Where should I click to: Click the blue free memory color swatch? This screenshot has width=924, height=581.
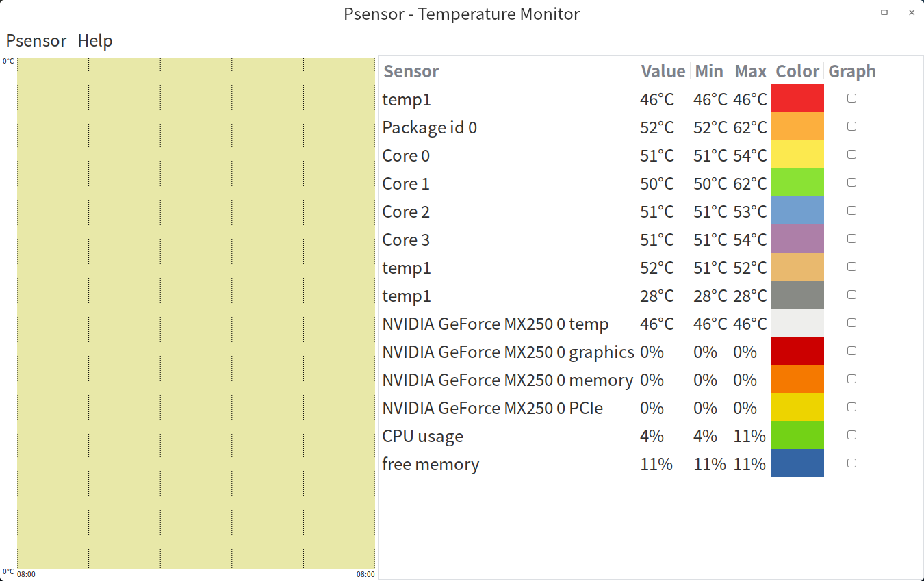click(x=797, y=463)
